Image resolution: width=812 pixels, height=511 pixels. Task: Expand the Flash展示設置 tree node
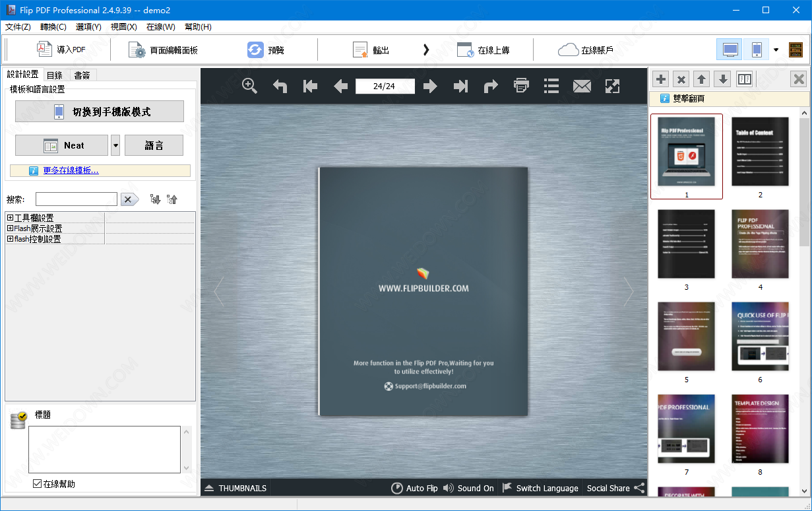(10, 228)
